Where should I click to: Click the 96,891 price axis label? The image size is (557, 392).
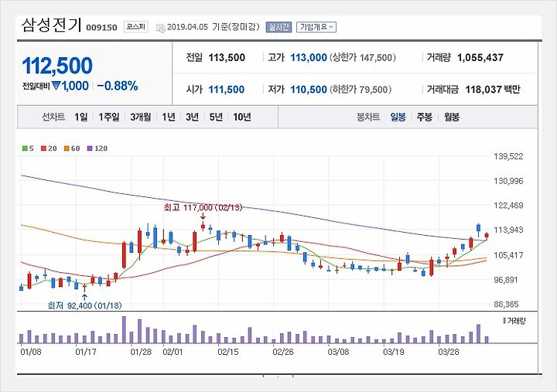(x=506, y=280)
